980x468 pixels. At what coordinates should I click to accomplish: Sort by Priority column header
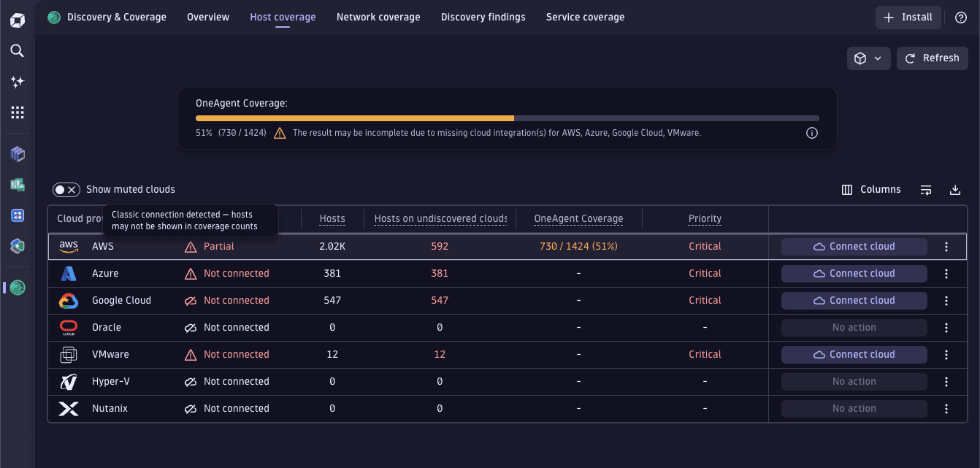705,218
